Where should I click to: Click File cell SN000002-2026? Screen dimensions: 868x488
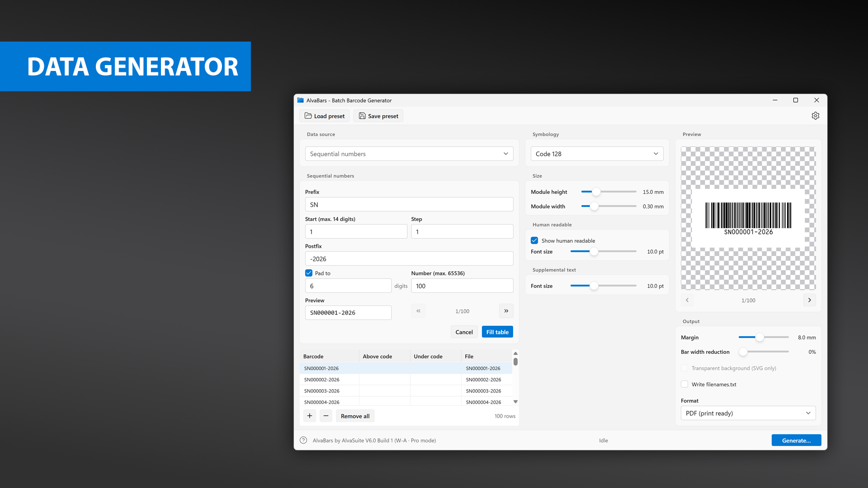click(x=487, y=380)
